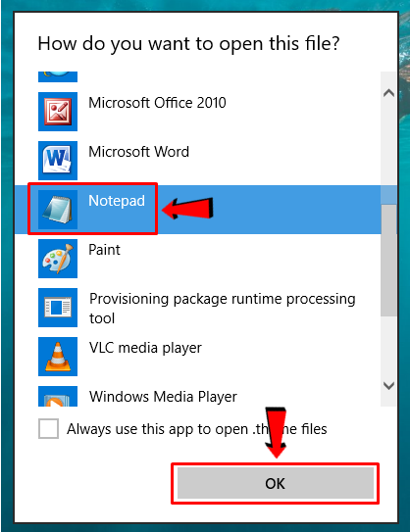Click the 'Paint' label text

[104, 250]
